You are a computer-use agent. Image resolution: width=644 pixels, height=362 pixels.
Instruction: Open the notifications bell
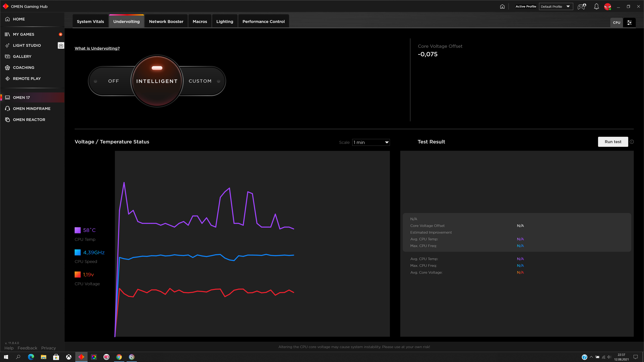[x=596, y=7]
